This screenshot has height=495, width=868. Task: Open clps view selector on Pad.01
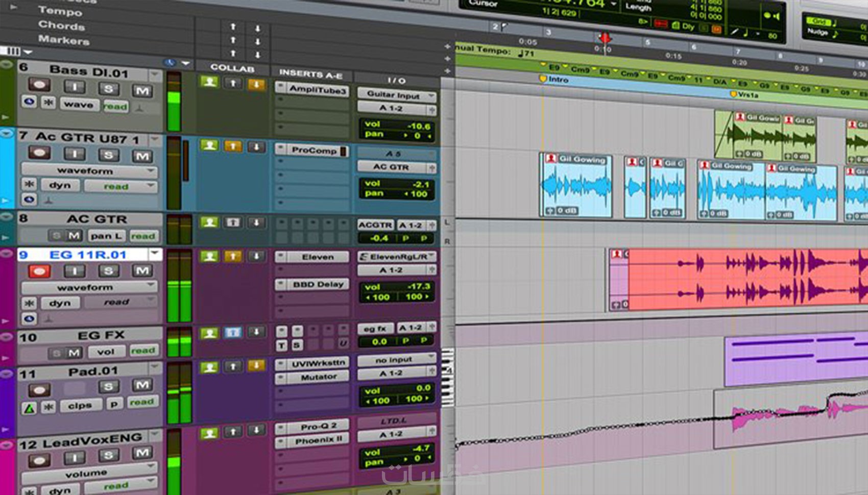tap(80, 406)
